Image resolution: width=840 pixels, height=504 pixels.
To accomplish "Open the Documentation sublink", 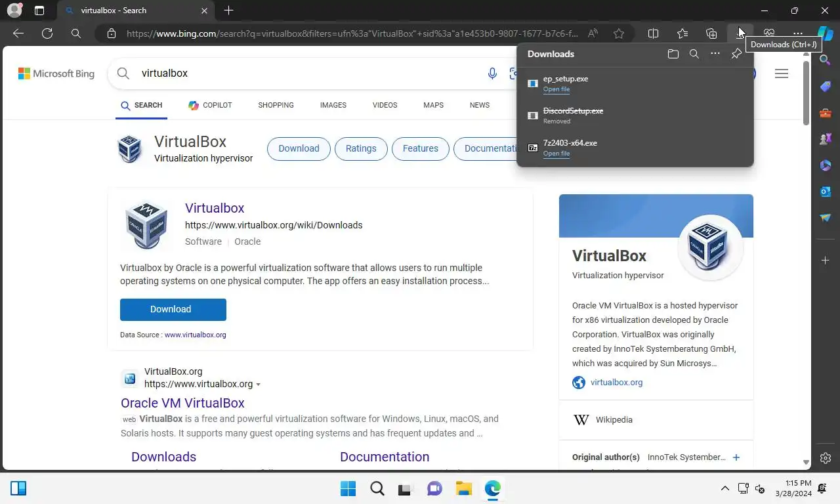I will [385, 457].
